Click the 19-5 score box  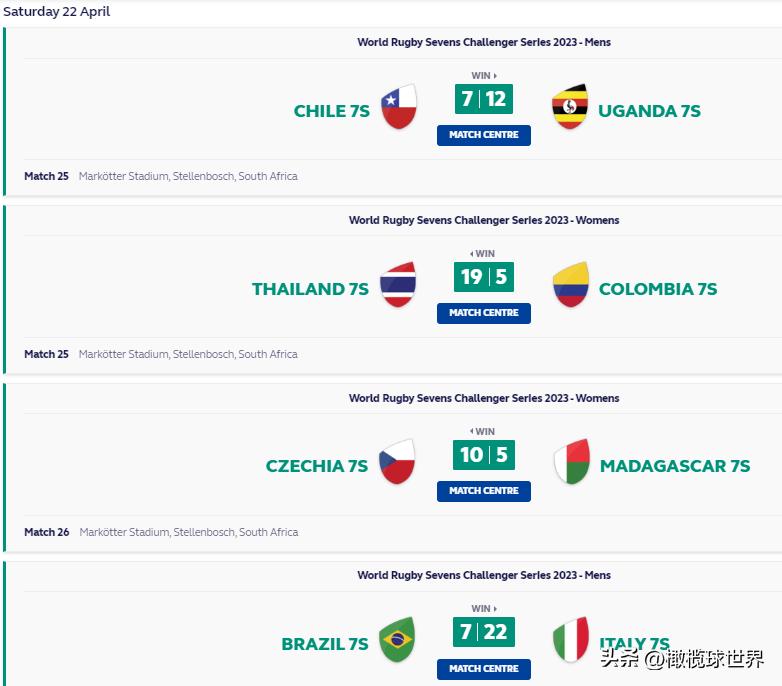tap(484, 277)
